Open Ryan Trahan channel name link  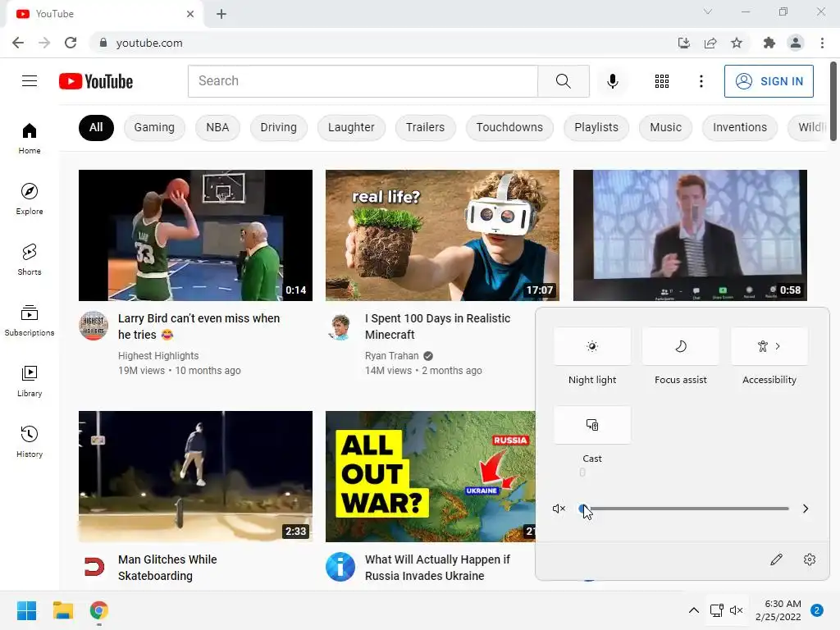click(391, 356)
